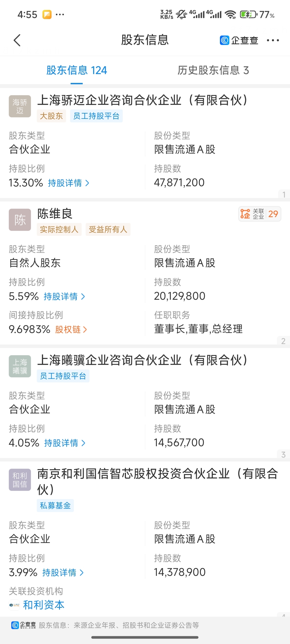290x644 pixels.
Task: Switch to 历史股东信息 3 tab
Action: [x=213, y=70]
